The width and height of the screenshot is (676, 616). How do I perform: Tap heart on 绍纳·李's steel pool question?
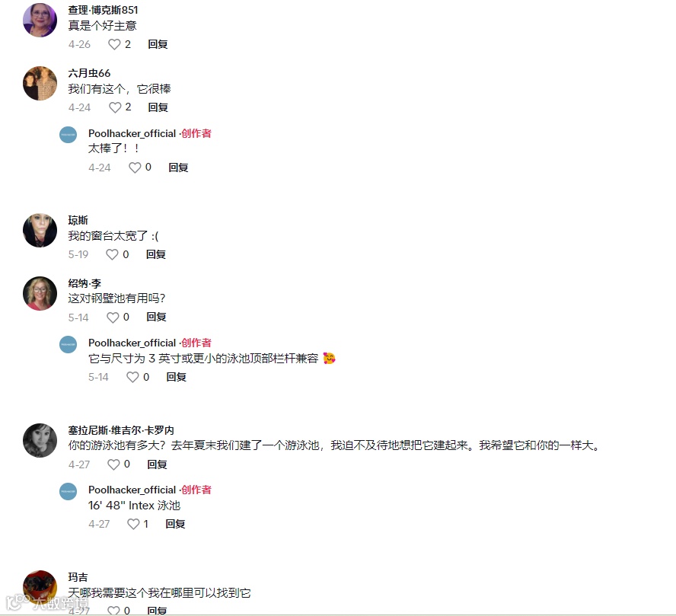[113, 318]
